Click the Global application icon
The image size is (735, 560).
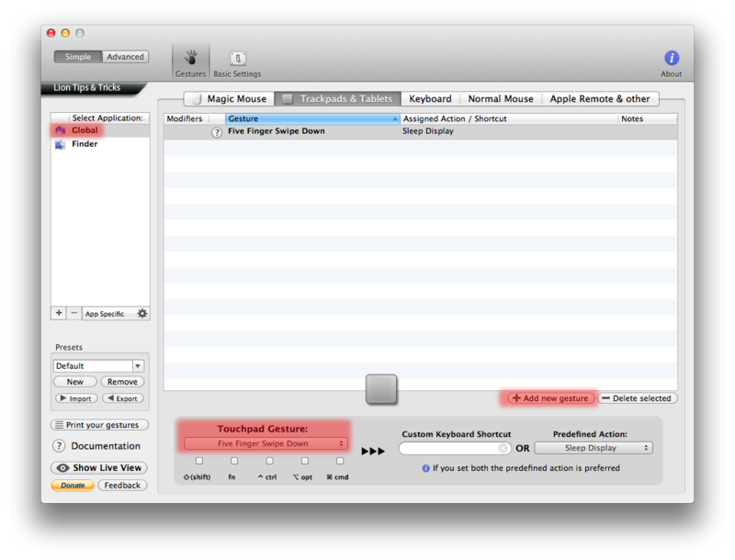coord(61,130)
